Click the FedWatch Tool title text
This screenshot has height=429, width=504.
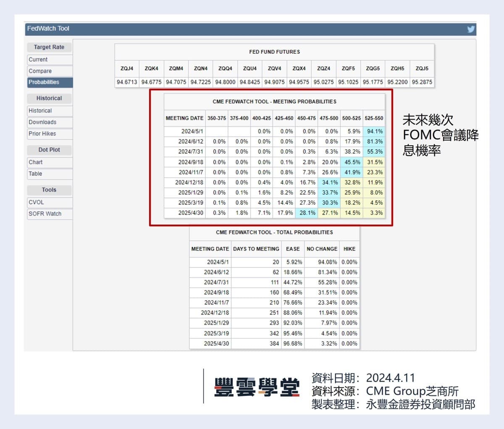48,29
